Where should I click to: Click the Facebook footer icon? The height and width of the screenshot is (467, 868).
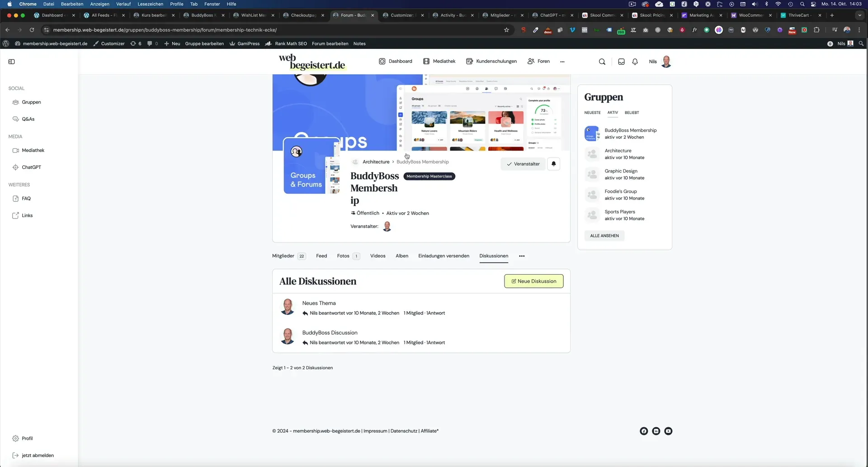click(644, 431)
